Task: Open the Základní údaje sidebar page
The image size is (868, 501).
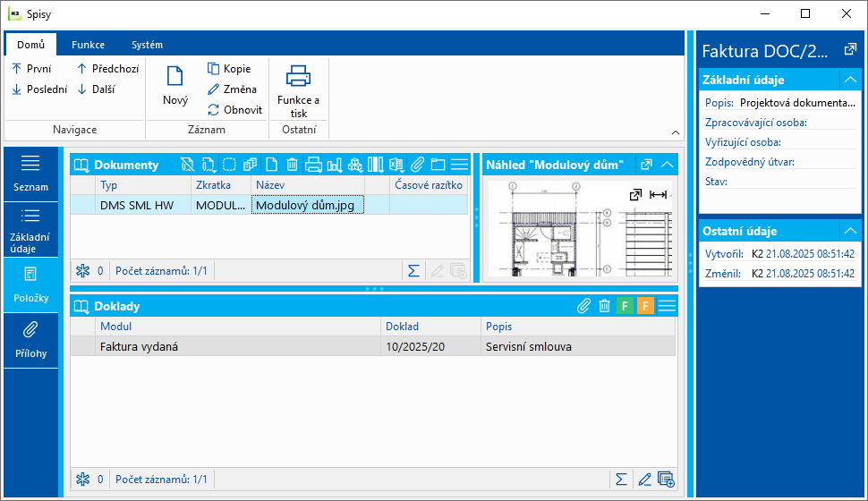Action: [x=31, y=230]
